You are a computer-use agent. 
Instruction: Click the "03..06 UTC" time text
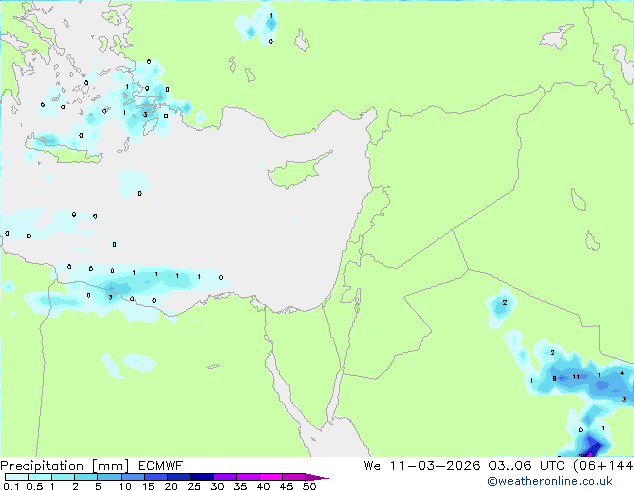point(526,466)
